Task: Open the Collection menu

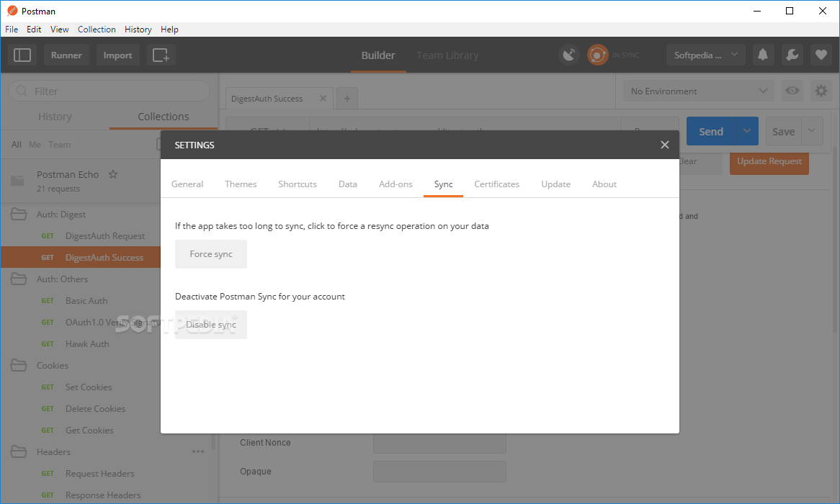Action: click(x=97, y=30)
